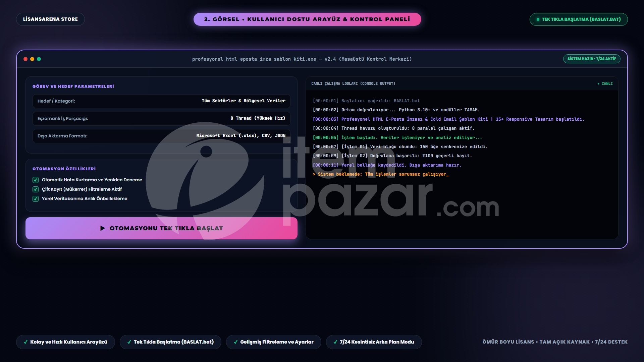
Task: Toggle Otomatik Hata Kurtarma ve Yeniden Deneme checkbox
Action: pyautogui.click(x=36, y=180)
